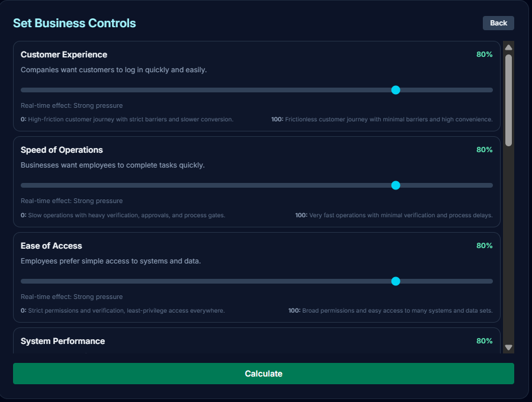
Task: Select the Customer Experience heading
Action: [x=64, y=54]
